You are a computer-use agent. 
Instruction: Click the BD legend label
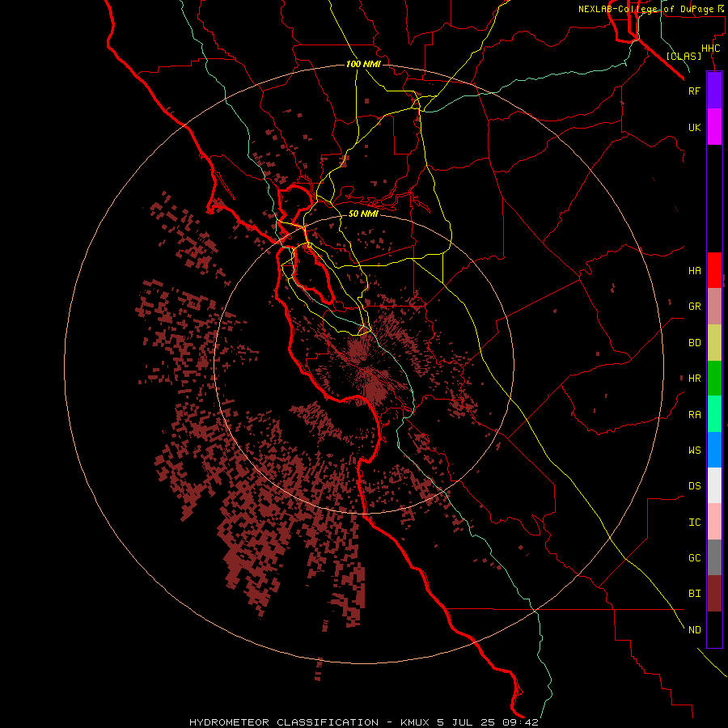[694, 343]
